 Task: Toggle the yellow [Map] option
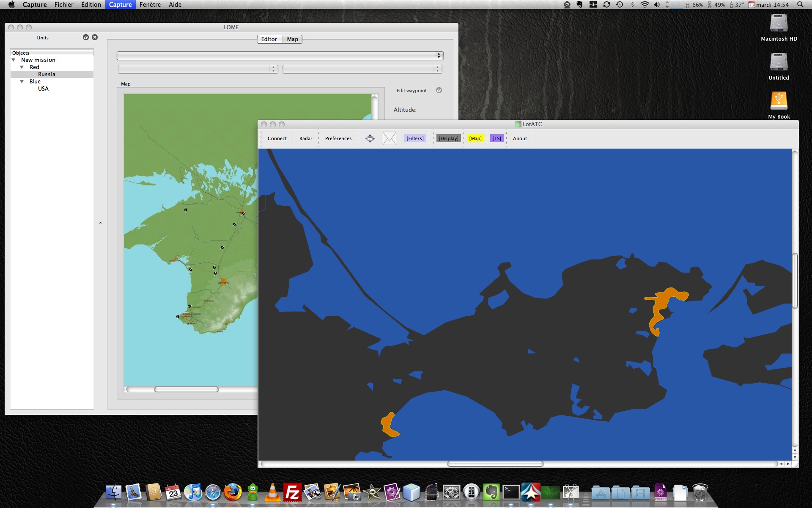[x=475, y=138]
